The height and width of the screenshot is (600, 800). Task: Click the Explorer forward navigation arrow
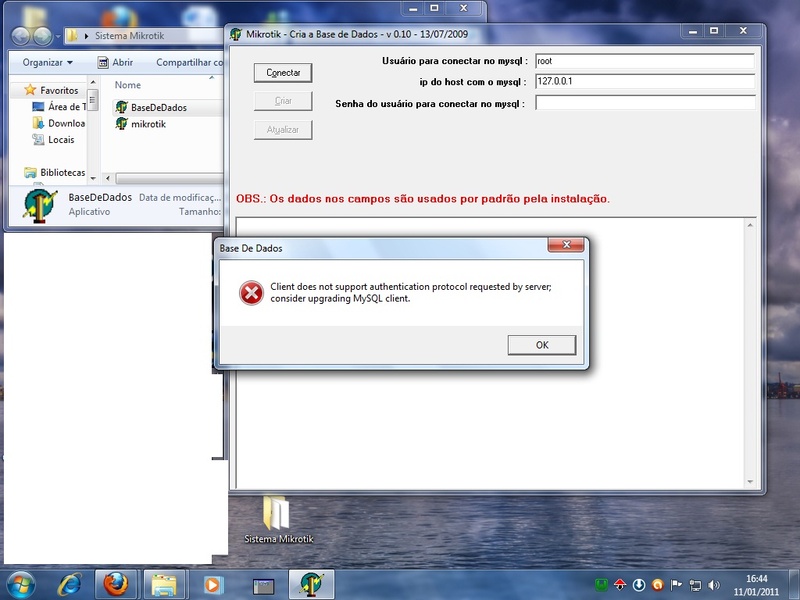tap(42, 36)
